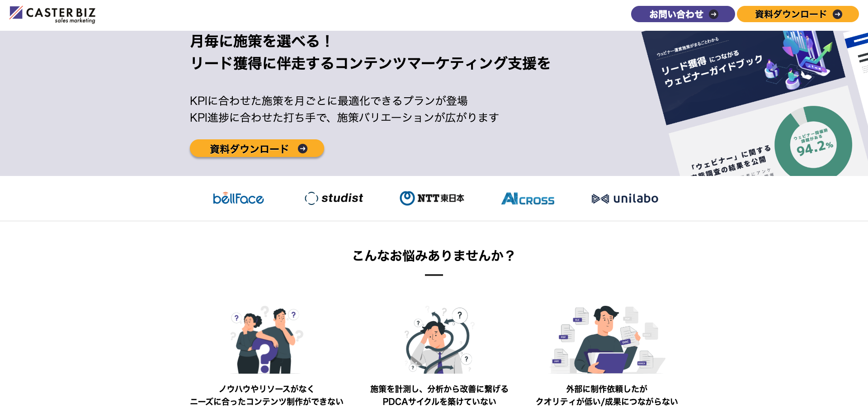Click the two confused people illustration

tap(266, 339)
